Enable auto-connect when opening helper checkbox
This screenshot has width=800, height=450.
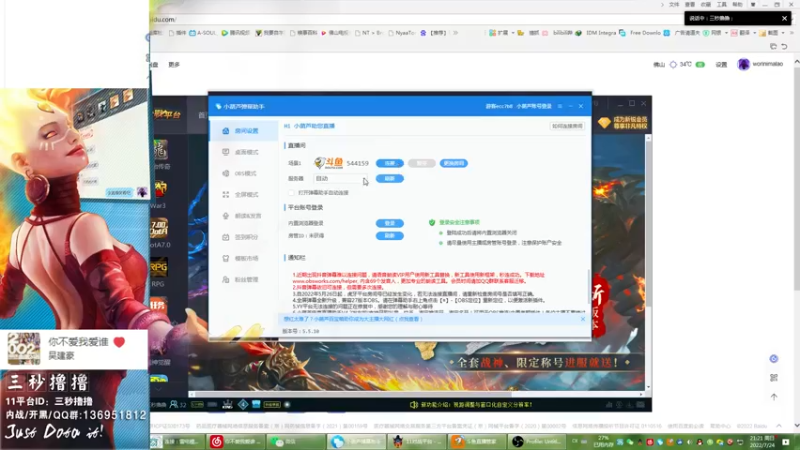[x=291, y=193]
